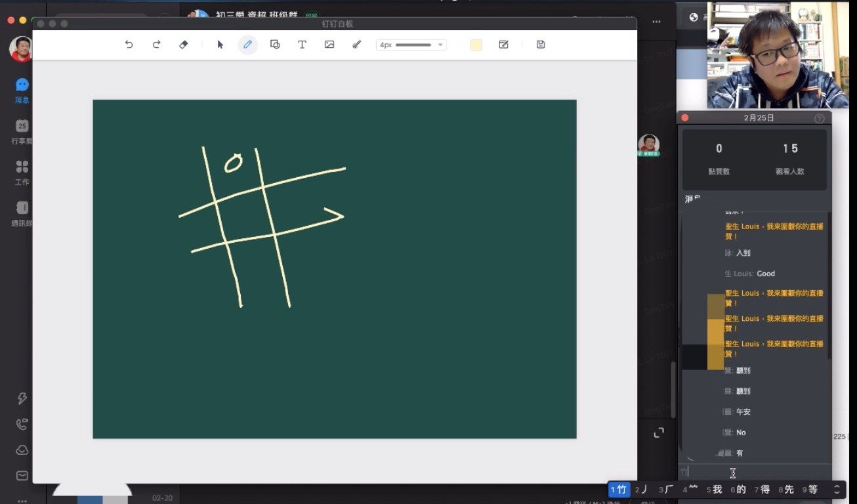The width and height of the screenshot is (857, 504).
Task: Save the whiteboard
Action: [x=541, y=45]
